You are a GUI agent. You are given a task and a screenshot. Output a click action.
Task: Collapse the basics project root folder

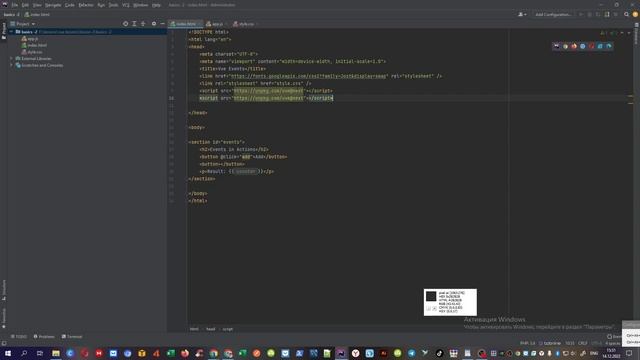tap(12, 31)
